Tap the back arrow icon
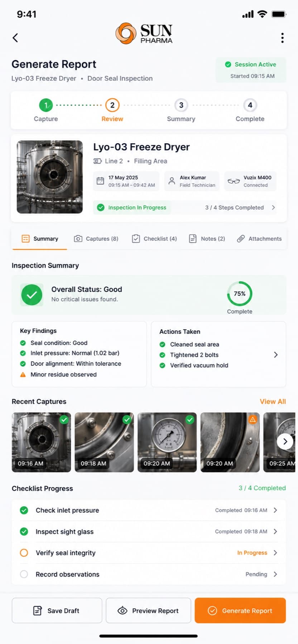This screenshot has width=298, height=644. [15, 38]
